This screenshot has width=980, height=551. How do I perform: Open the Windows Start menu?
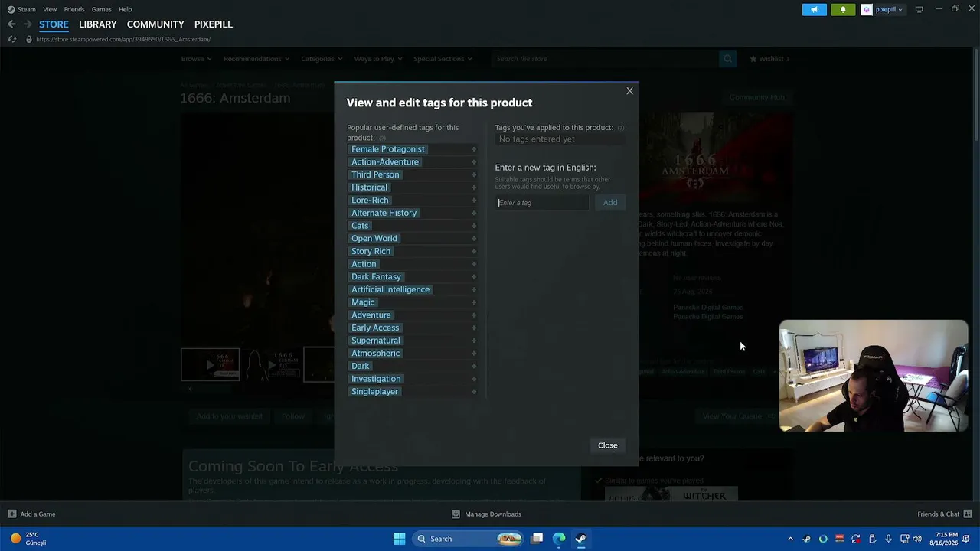pyautogui.click(x=399, y=539)
